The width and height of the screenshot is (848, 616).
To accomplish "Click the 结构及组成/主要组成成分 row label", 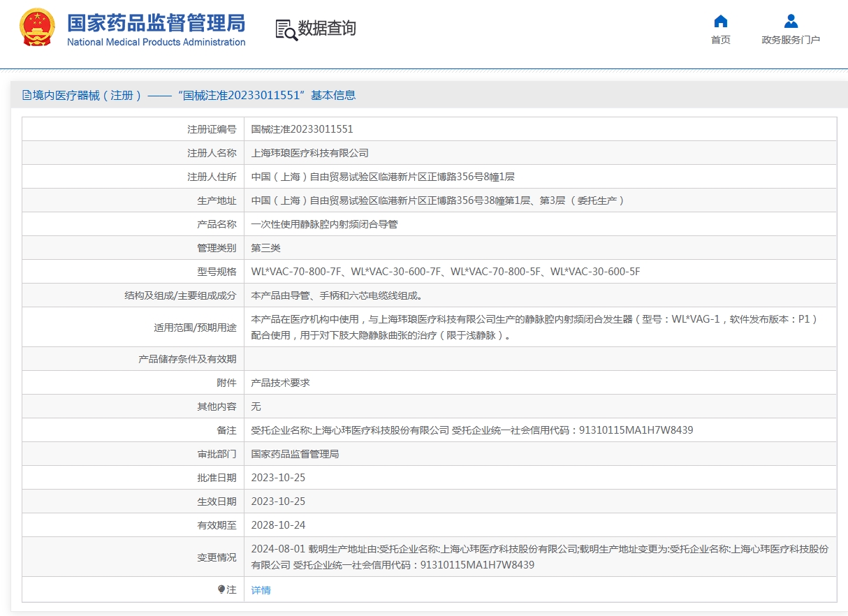I will 180,295.
